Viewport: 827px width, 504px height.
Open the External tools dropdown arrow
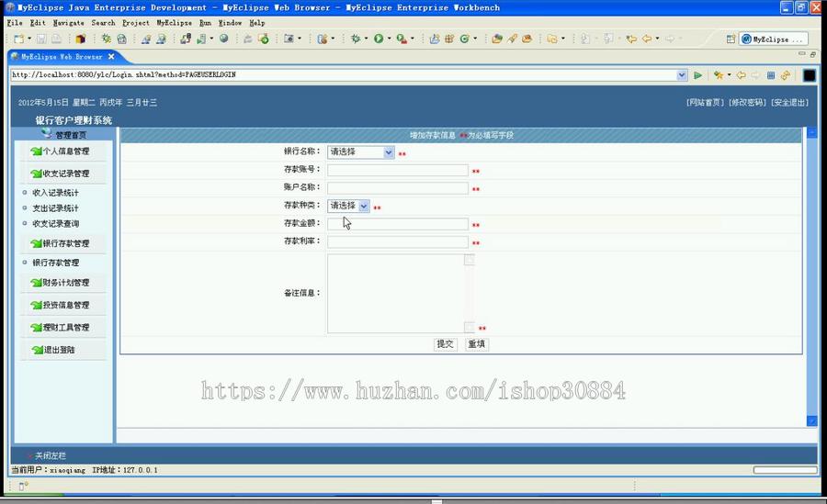point(412,39)
